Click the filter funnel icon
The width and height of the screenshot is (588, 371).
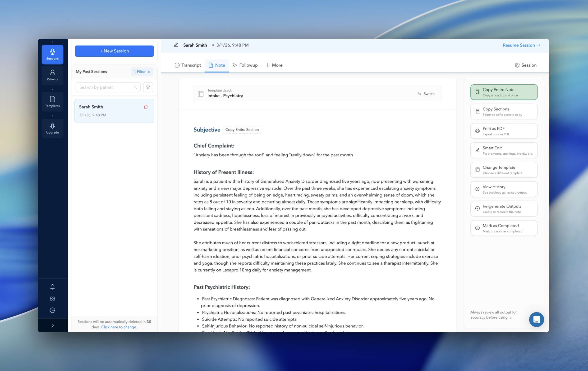click(x=148, y=87)
